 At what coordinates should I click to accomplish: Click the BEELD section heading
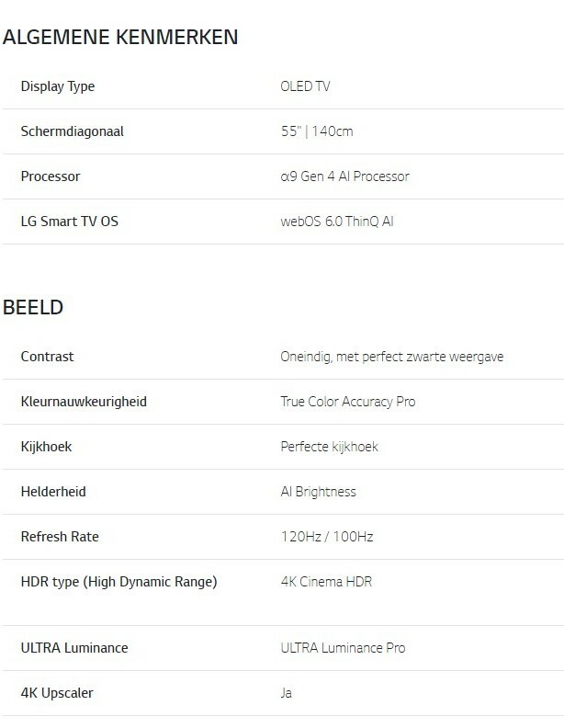point(33,307)
